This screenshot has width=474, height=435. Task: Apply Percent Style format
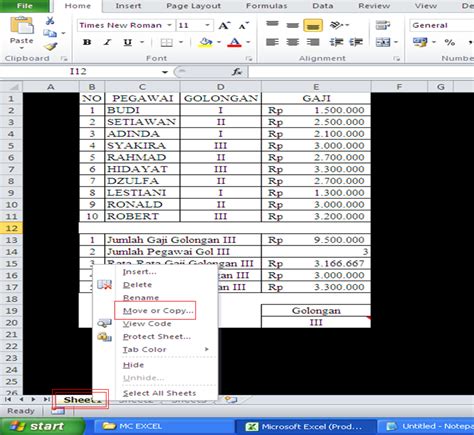[449, 42]
